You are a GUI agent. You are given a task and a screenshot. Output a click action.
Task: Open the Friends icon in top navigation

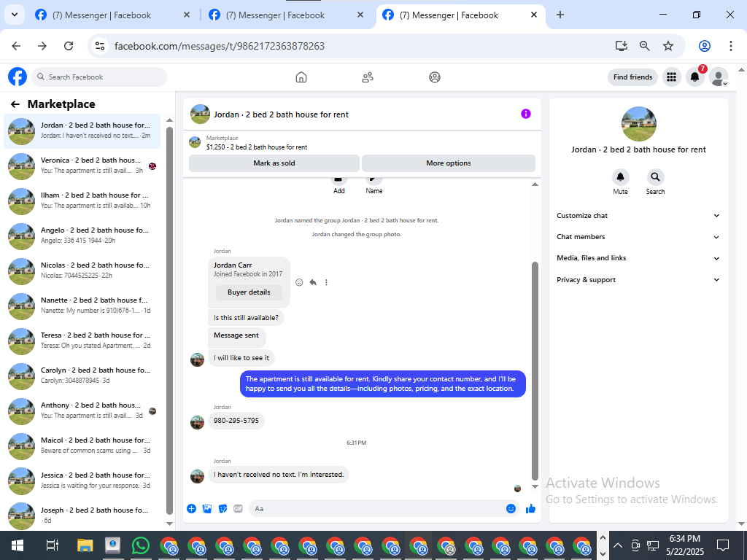pos(368,77)
